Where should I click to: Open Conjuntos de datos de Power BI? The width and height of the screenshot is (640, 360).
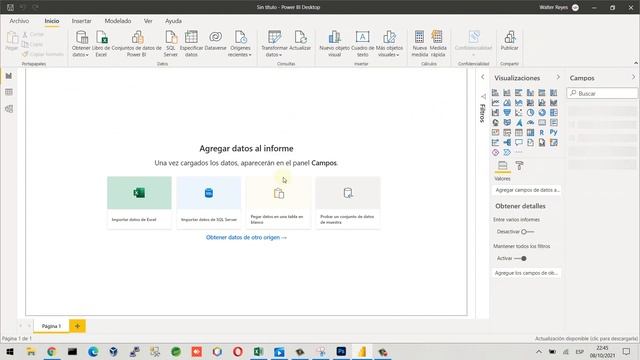(x=137, y=44)
